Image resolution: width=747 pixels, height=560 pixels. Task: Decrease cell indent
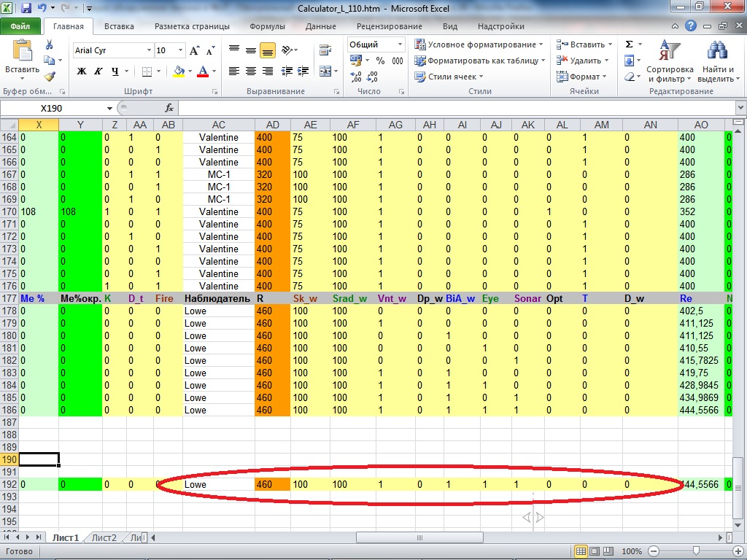(287, 71)
